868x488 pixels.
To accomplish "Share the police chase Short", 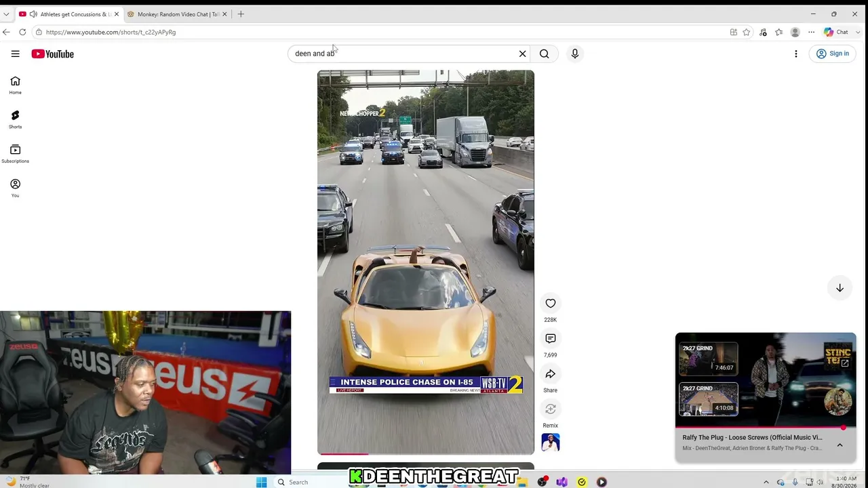I will [x=550, y=374].
